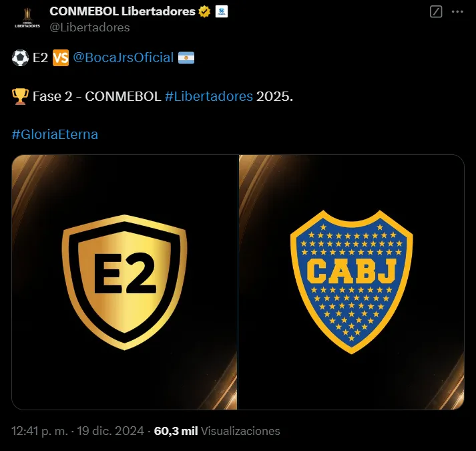Click the Argentina flag emoji

point(186,57)
